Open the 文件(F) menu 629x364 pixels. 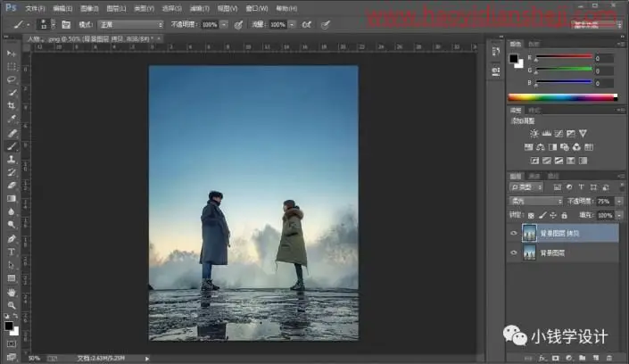click(35, 8)
